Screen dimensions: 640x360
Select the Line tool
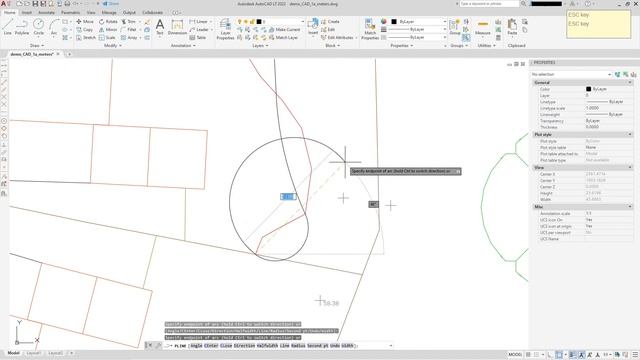pos(7,27)
